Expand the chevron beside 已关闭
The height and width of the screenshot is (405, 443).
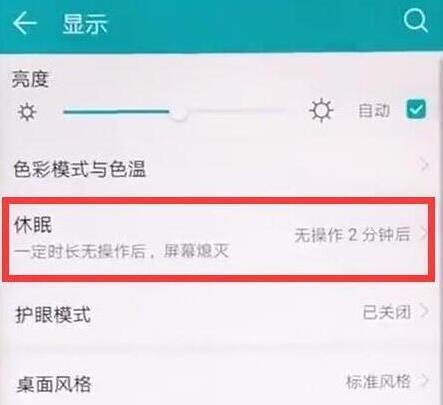424,311
